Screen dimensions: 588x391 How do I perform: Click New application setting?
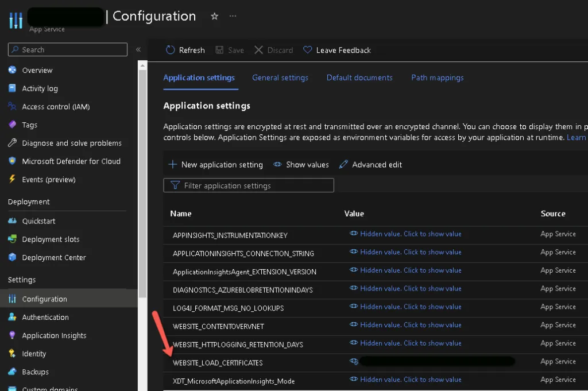(216, 165)
